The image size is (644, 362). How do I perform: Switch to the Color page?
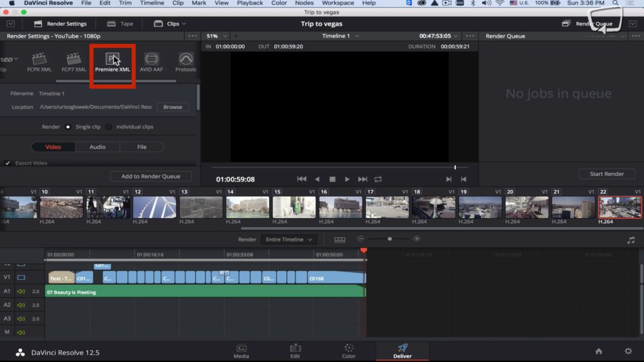[348, 351]
